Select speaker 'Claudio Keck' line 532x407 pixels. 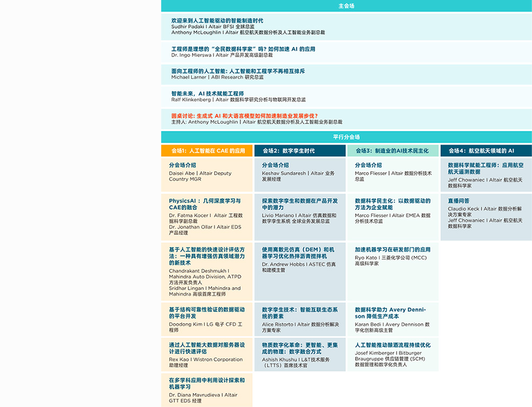pyautogui.click(x=485, y=212)
